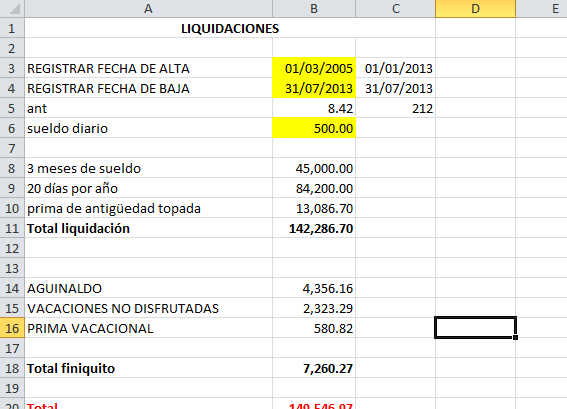Click Total liquidación value 142,286.70
This screenshot has height=409, width=567.
314,228
